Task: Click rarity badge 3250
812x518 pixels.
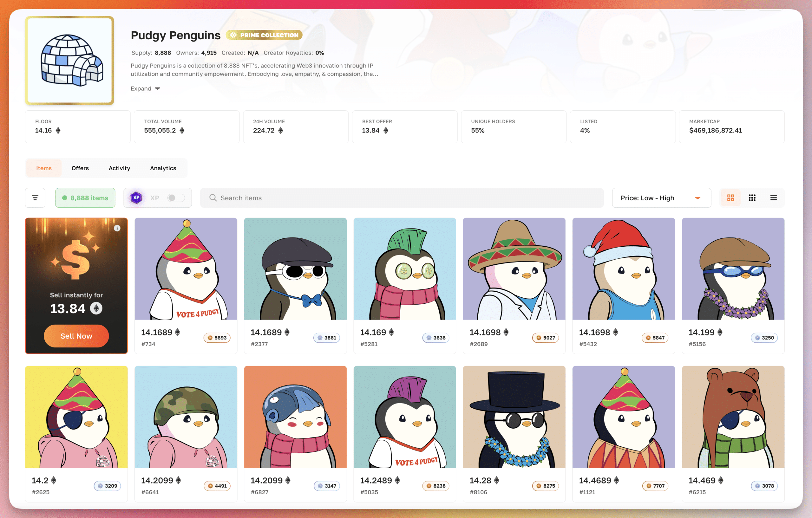Action: point(764,338)
